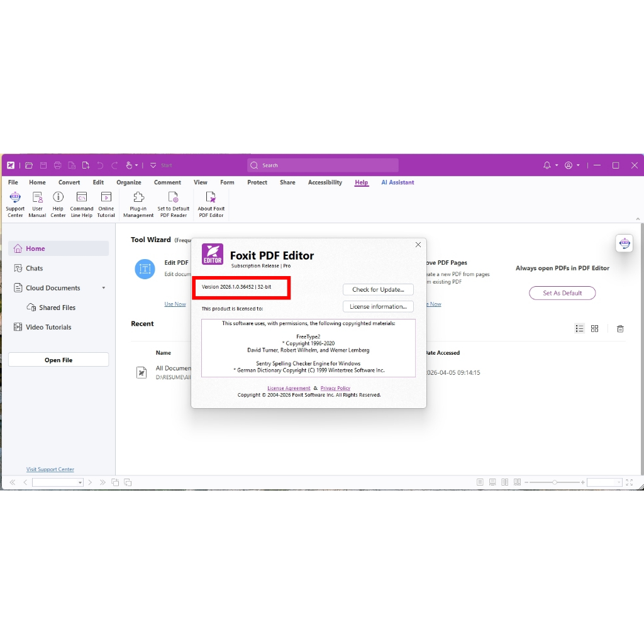The height and width of the screenshot is (644, 644).
Task: Click the Search field in title bar
Action: coord(323,165)
